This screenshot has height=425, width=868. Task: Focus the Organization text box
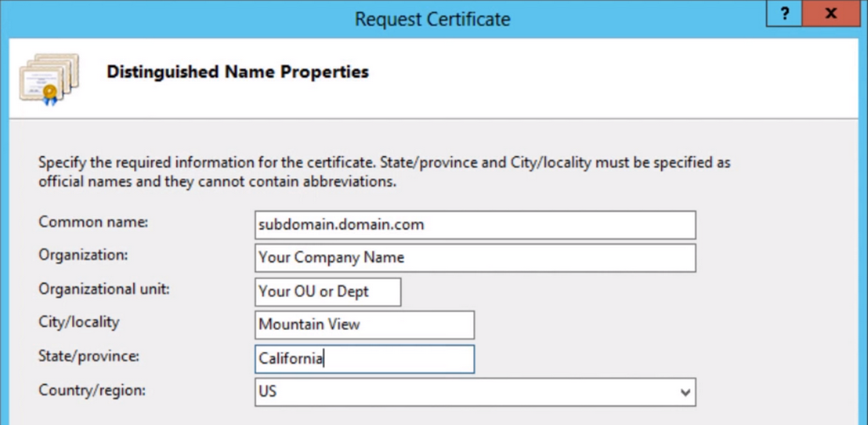pyautogui.click(x=475, y=258)
